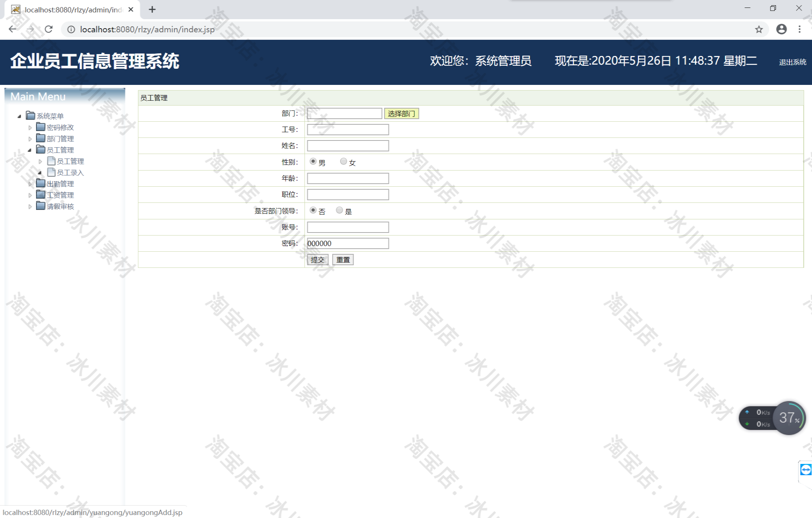812x518 pixels.
Task: Click the 员工管理 document page icon
Action: [52, 161]
